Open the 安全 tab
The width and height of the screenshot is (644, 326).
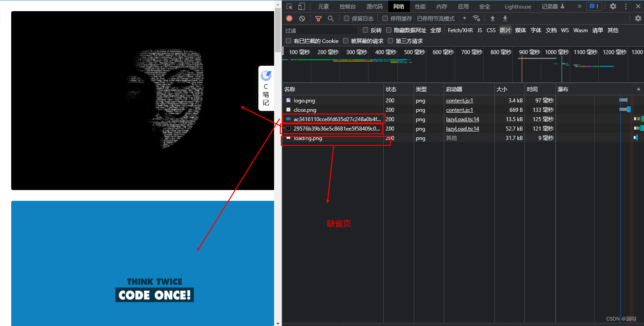point(485,6)
